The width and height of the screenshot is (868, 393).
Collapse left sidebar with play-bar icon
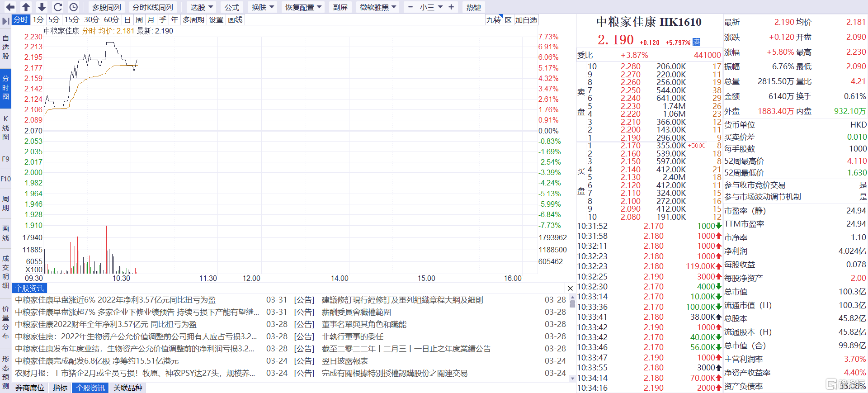(5, 21)
